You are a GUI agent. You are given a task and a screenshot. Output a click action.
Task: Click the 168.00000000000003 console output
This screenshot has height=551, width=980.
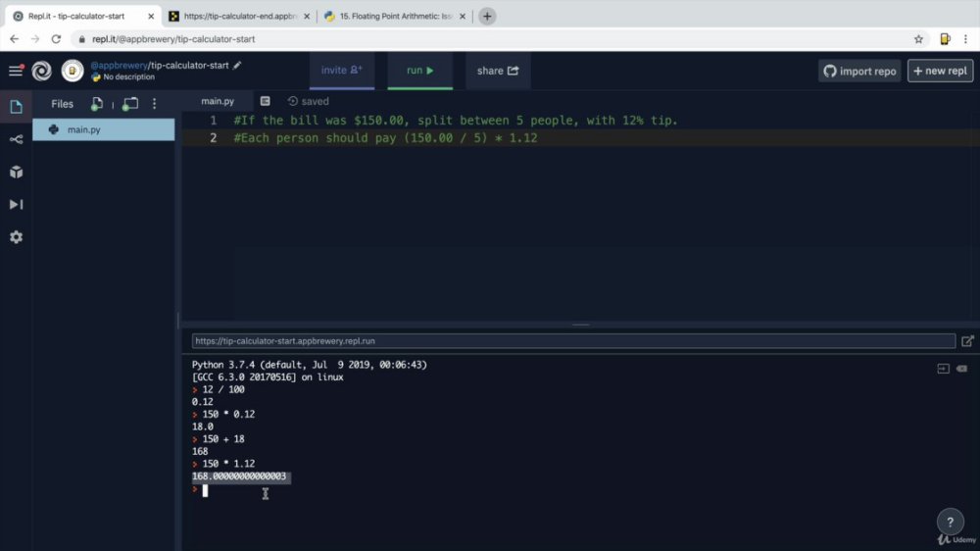(x=239, y=476)
